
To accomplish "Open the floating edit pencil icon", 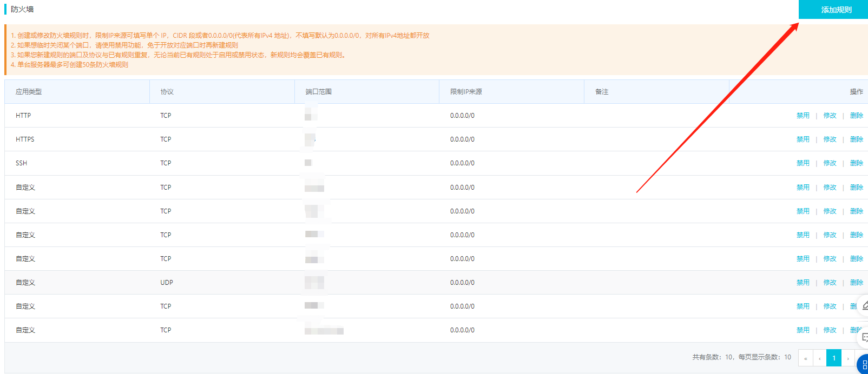I will [x=864, y=305].
